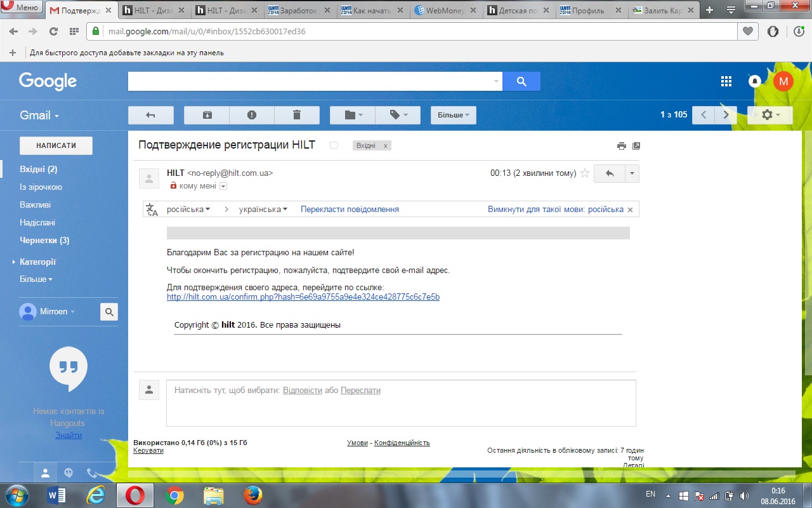Open the Move to folder menu
812x508 pixels.
(353, 115)
